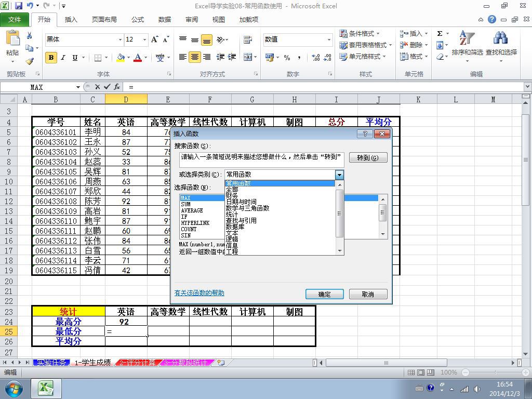532x399 pixels.
Task: Choose the Statistics category (统计)
Action: [232, 215]
